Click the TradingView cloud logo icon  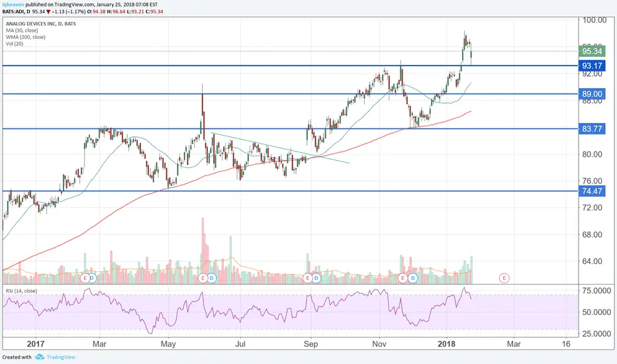(39, 357)
